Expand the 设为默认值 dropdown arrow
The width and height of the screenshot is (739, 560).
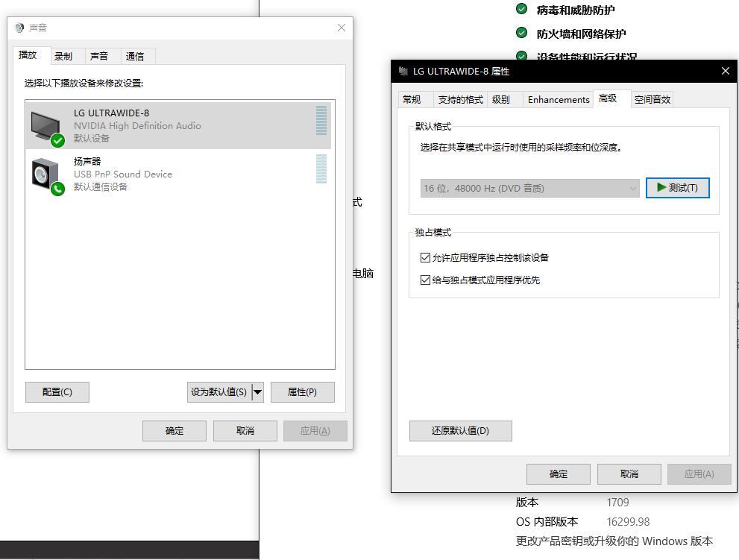(257, 391)
